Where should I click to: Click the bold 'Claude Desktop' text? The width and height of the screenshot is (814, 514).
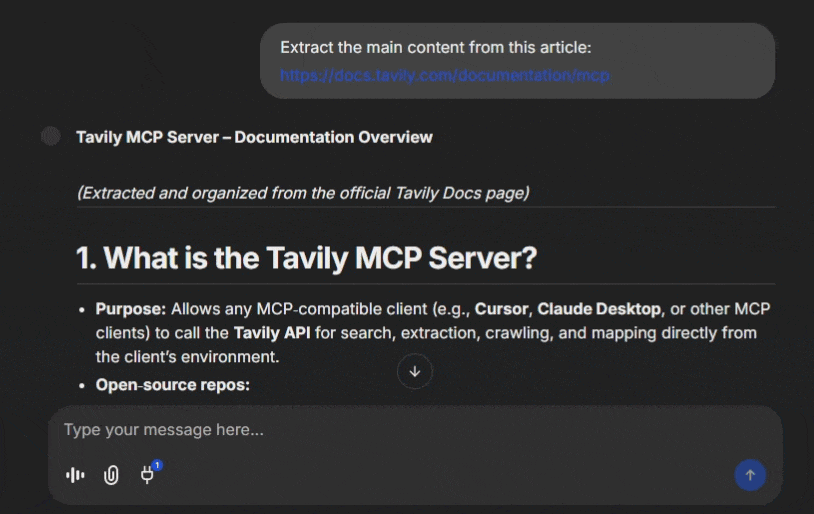[601, 309]
